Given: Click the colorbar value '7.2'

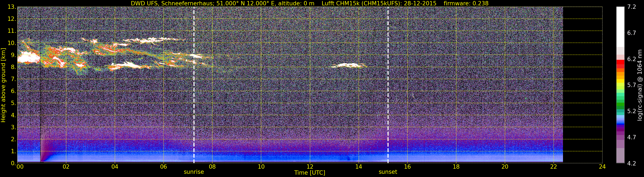Looking at the screenshot, I should pyautogui.click(x=632, y=7).
